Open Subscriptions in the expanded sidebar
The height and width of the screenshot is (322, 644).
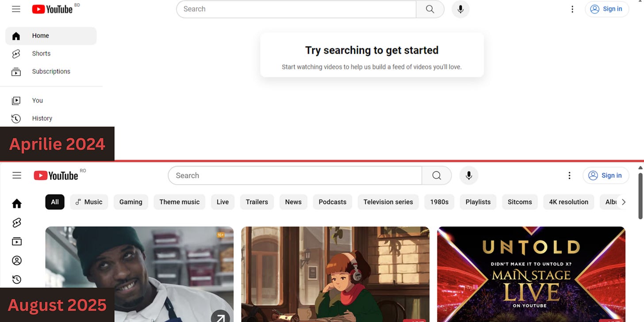pyautogui.click(x=51, y=71)
